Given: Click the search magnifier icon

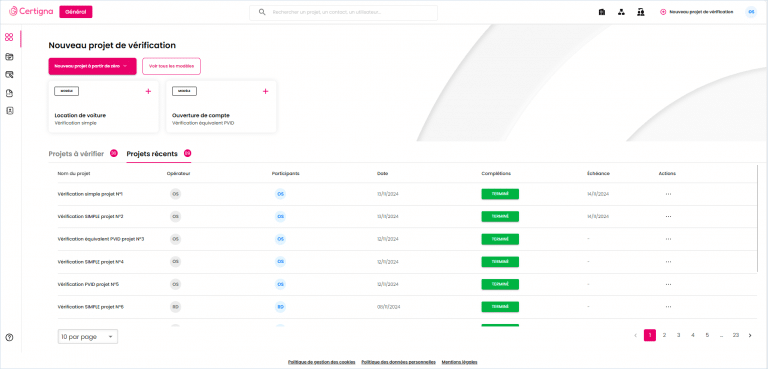Looking at the screenshot, I should click(262, 12).
